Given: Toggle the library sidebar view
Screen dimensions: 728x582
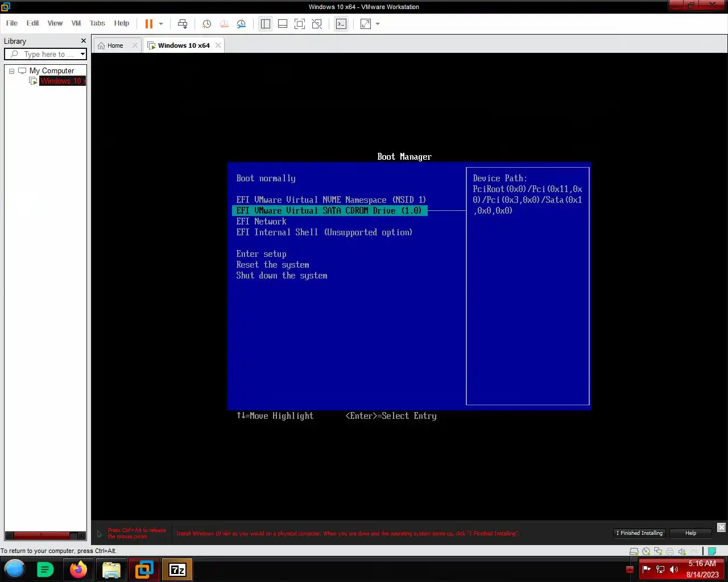Looking at the screenshot, I should 266,24.
